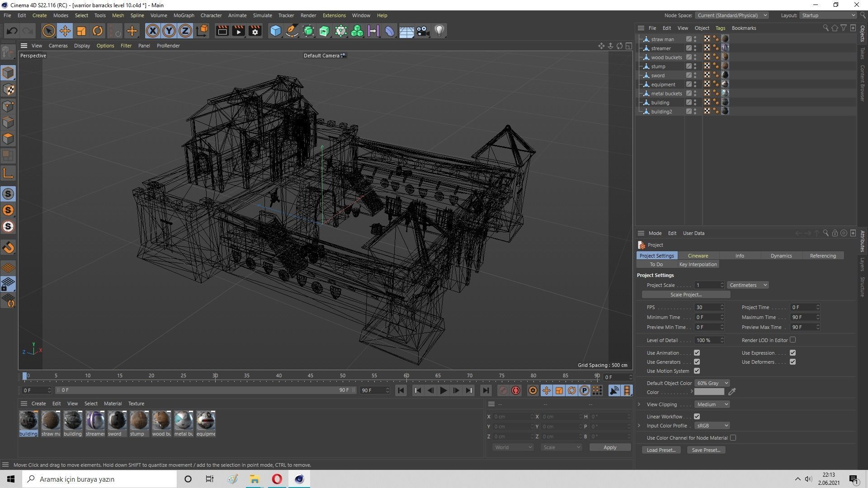Click the Scale Project button
The image size is (868, 488).
pyautogui.click(x=686, y=295)
